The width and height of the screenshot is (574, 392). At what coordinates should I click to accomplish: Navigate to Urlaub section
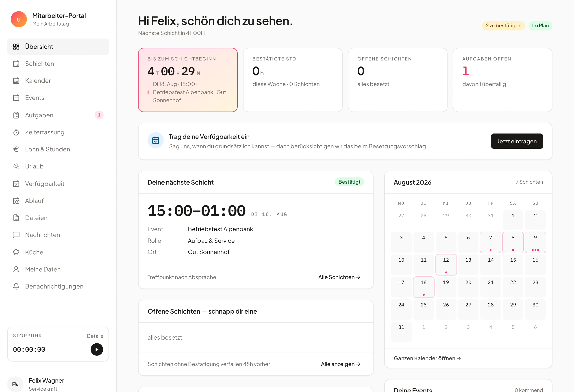tap(58, 166)
